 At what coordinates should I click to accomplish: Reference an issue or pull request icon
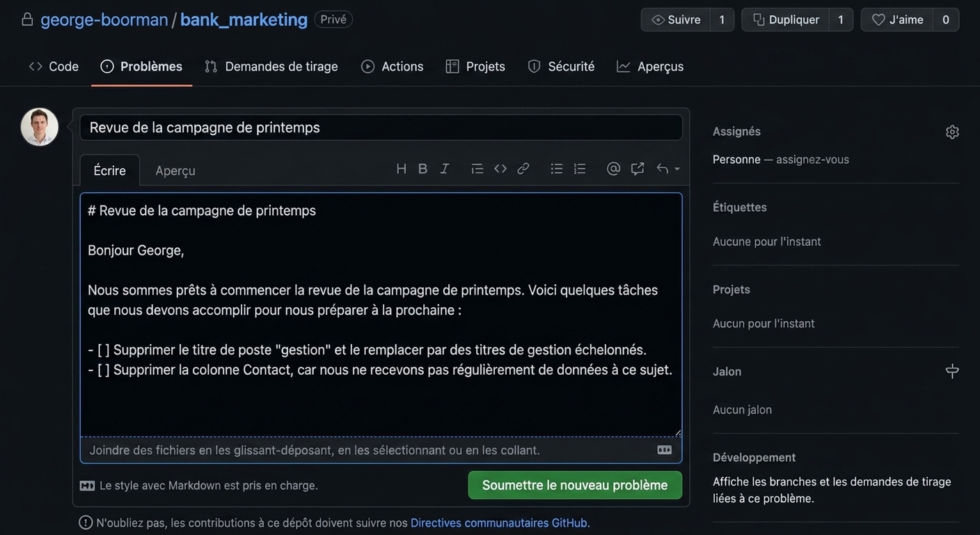point(638,169)
